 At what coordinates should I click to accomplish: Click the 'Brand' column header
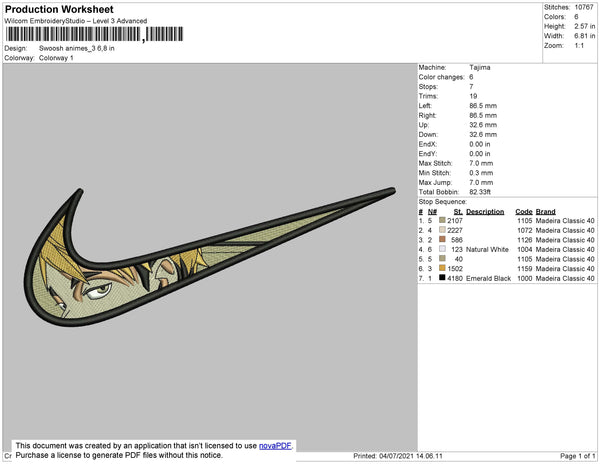546,212
